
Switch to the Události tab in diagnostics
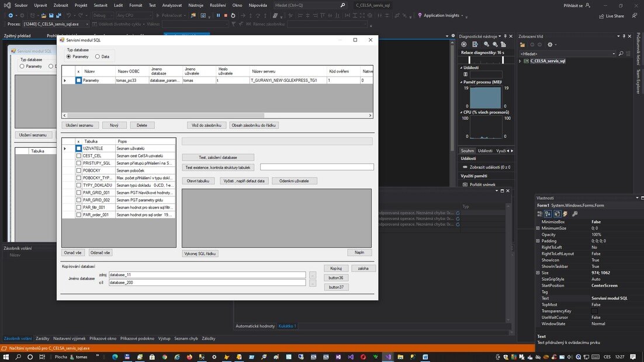pos(485,151)
